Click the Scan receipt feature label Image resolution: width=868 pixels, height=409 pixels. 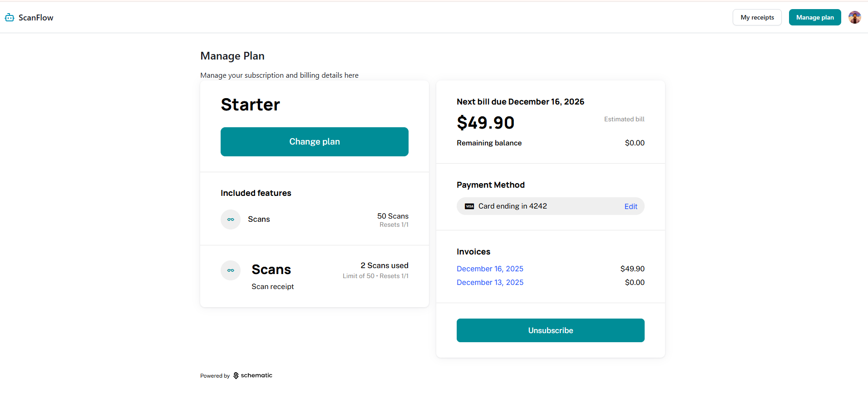tap(272, 286)
